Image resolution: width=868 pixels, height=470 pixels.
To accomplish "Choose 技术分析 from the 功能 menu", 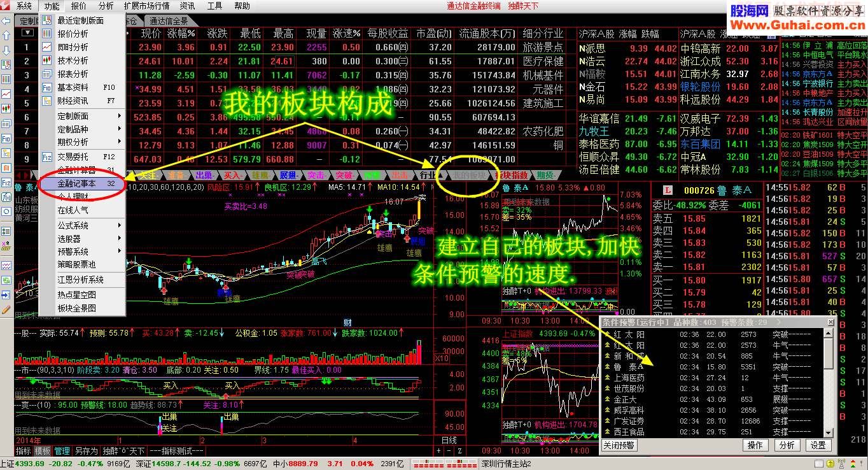I will (82, 61).
